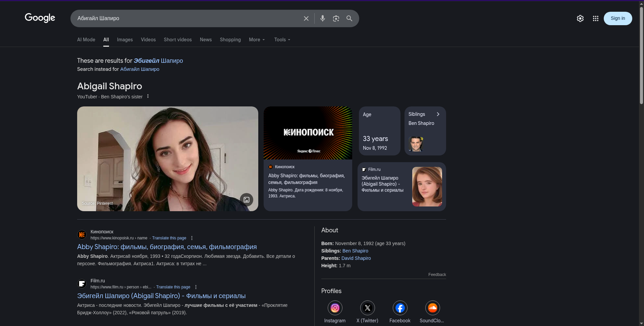Open the X (Twitter) profile icon
This screenshot has height=326, width=644.
click(x=368, y=308)
